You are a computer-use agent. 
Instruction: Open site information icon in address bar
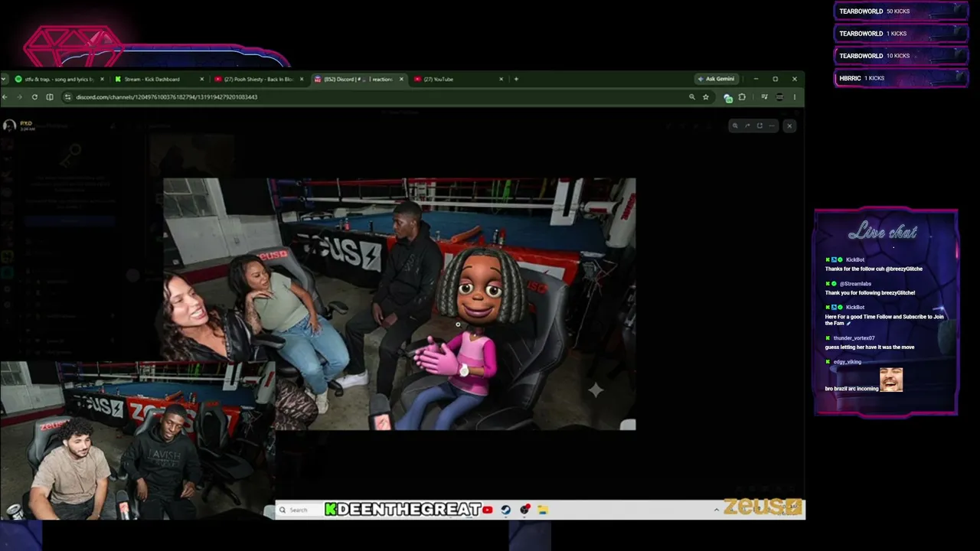click(67, 97)
